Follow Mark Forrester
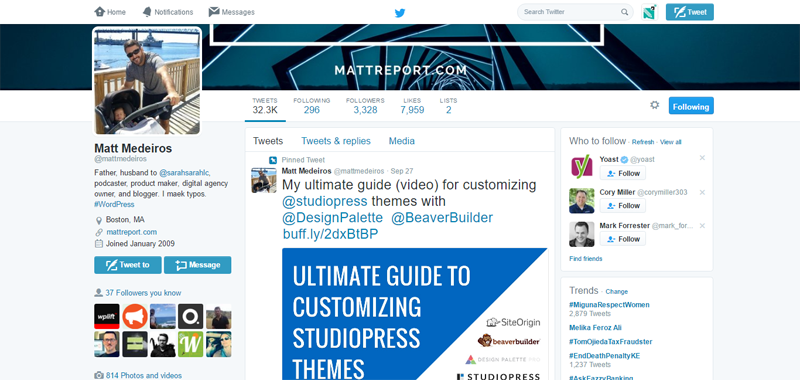800x380 pixels. 622,239
